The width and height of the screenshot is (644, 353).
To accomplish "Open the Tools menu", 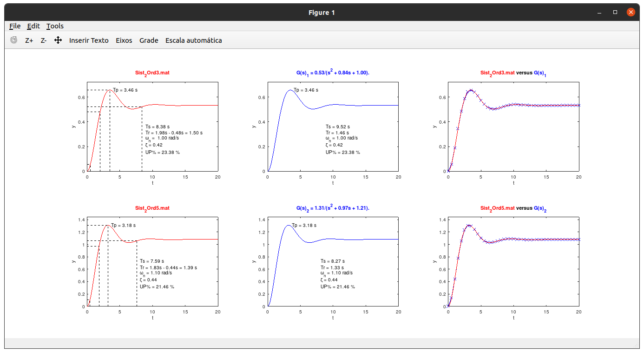I will click(x=54, y=26).
